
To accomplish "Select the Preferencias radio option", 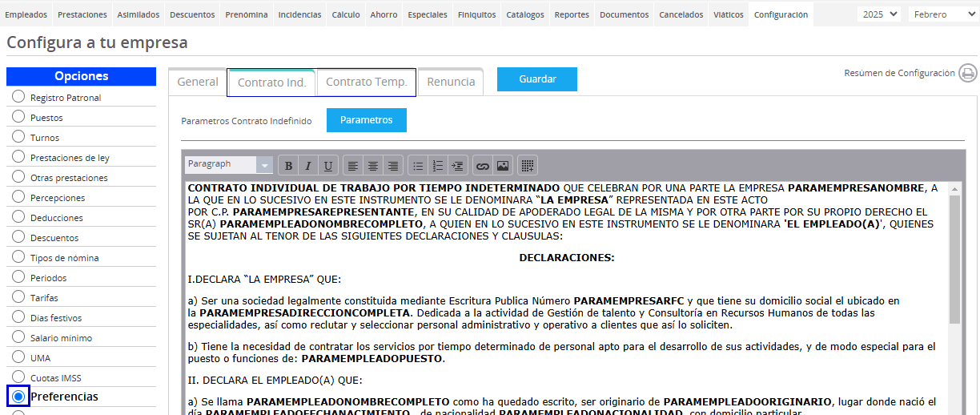I will pyautogui.click(x=18, y=397).
